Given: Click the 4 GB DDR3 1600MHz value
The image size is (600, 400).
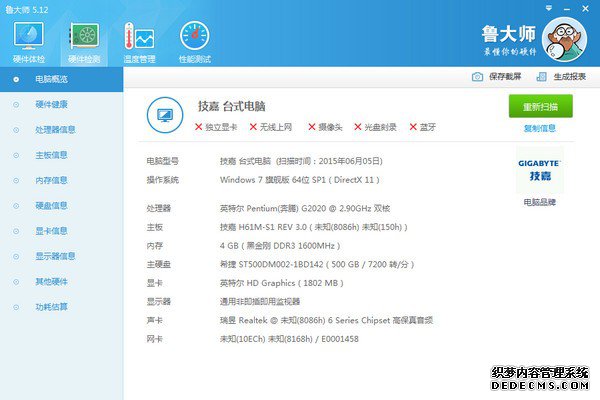Looking at the screenshot, I should coord(280,246).
